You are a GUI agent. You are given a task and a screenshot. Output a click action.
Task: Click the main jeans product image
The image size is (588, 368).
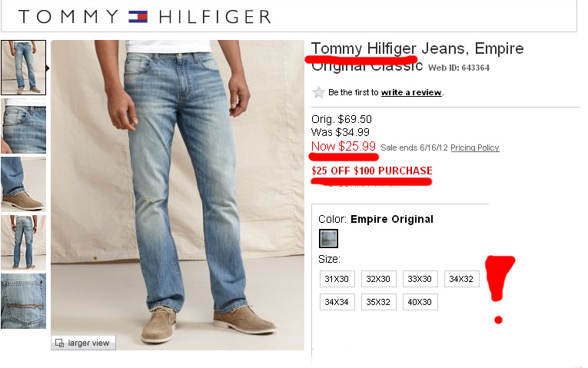178,195
